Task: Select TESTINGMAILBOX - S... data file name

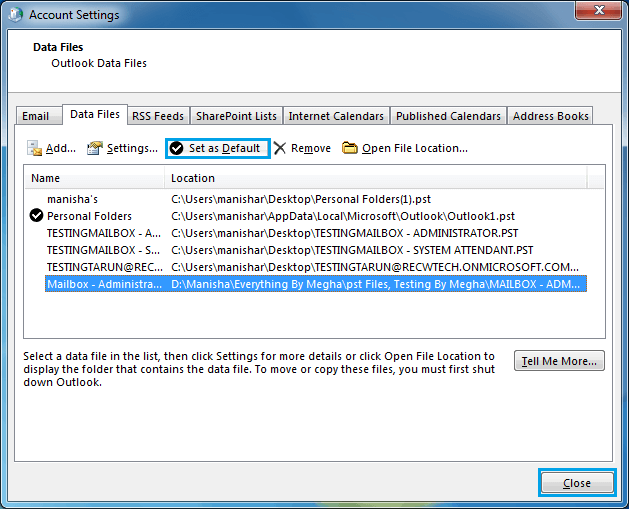Action: click(103, 250)
